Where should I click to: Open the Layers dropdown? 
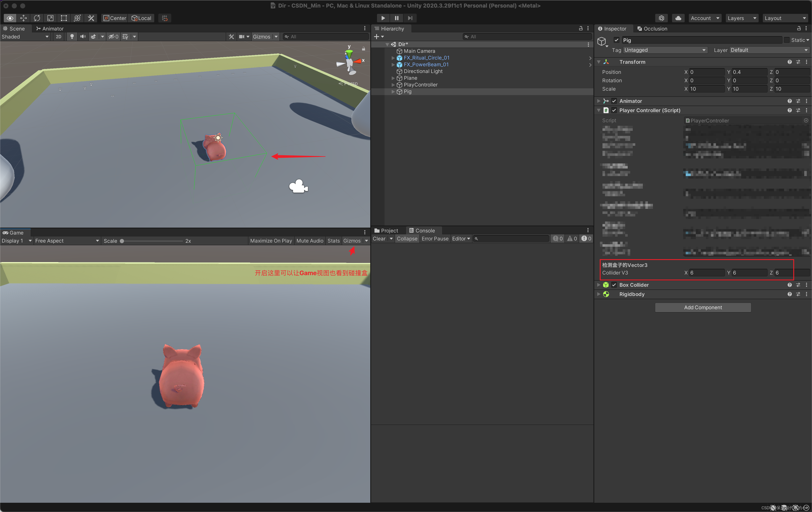click(741, 18)
